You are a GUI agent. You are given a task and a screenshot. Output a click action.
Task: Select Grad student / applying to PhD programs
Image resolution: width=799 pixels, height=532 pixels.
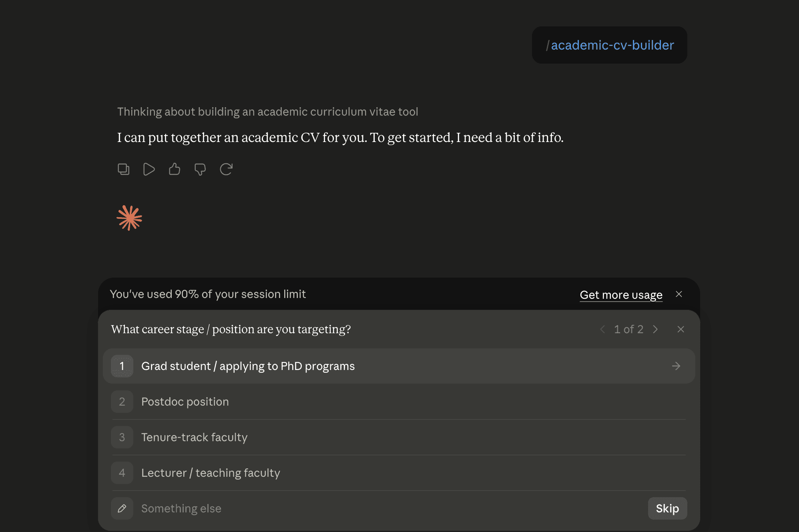(x=399, y=366)
